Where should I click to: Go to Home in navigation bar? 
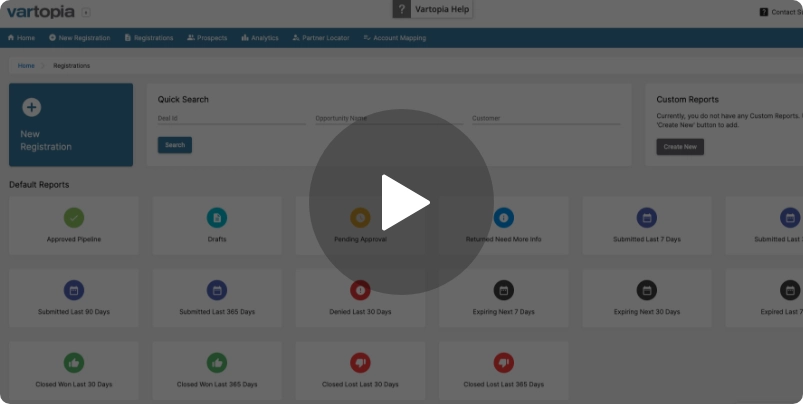(x=21, y=38)
